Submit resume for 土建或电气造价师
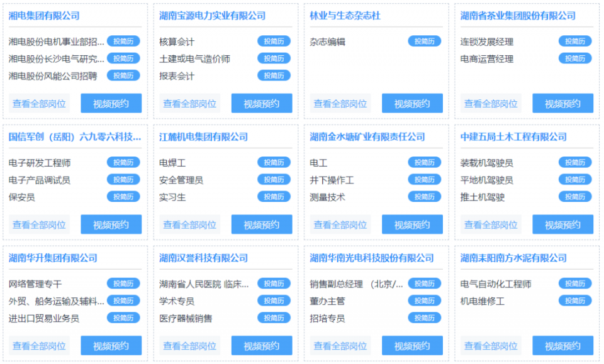The height and width of the screenshot is (364, 604). (x=274, y=58)
